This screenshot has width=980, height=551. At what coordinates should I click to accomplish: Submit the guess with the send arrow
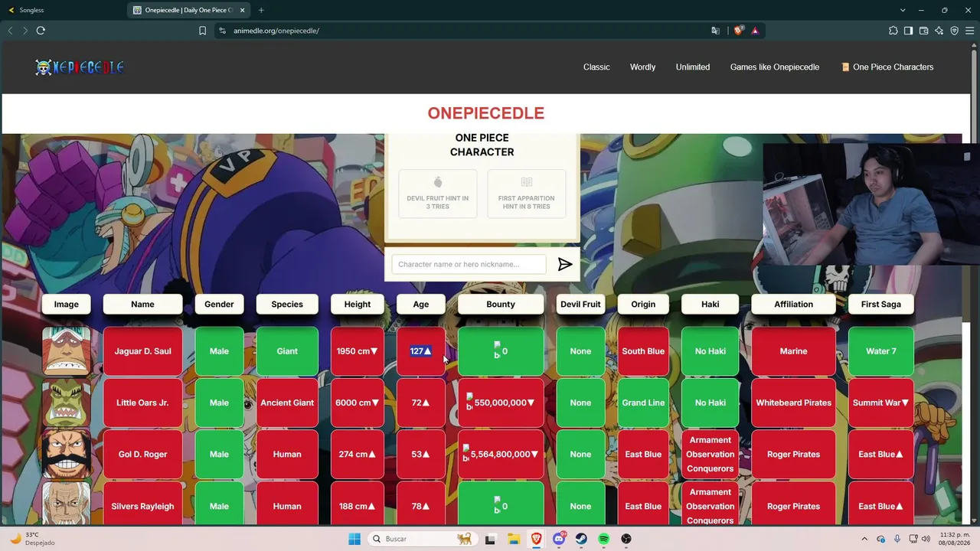coord(565,264)
